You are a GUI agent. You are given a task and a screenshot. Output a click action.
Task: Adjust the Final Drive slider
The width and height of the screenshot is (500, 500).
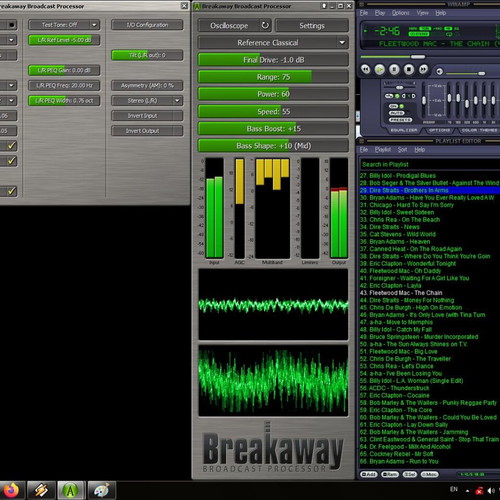[273, 60]
